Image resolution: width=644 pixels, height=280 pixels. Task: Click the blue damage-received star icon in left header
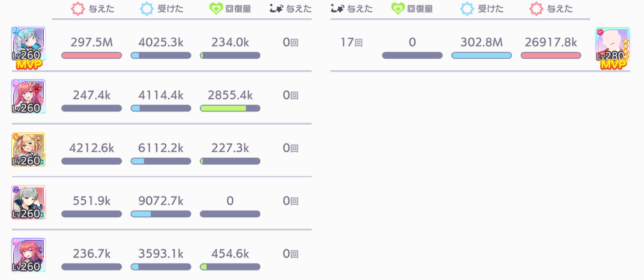point(147,9)
